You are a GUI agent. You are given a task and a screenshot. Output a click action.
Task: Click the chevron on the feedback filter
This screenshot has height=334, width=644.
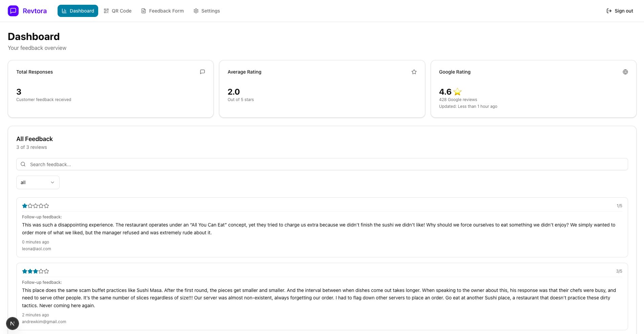(x=52, y=182)
